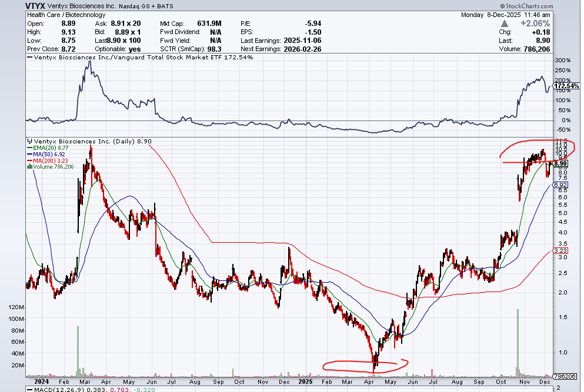Screen dimensions: 584x392
Task: Click the MA(50) 6.92 legend entry
Action: point(46,154)
